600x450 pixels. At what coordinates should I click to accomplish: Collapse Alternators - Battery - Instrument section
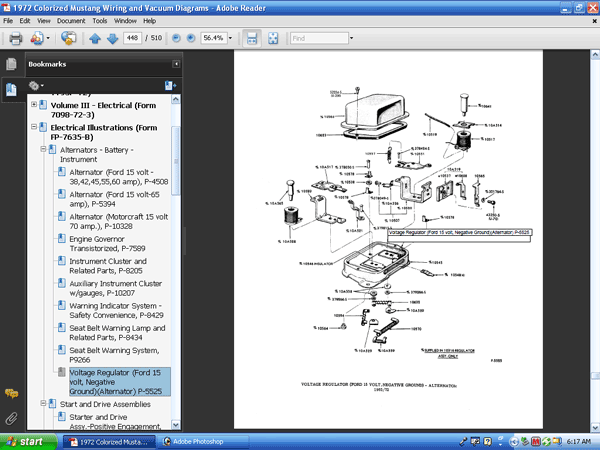click(44, 150)
